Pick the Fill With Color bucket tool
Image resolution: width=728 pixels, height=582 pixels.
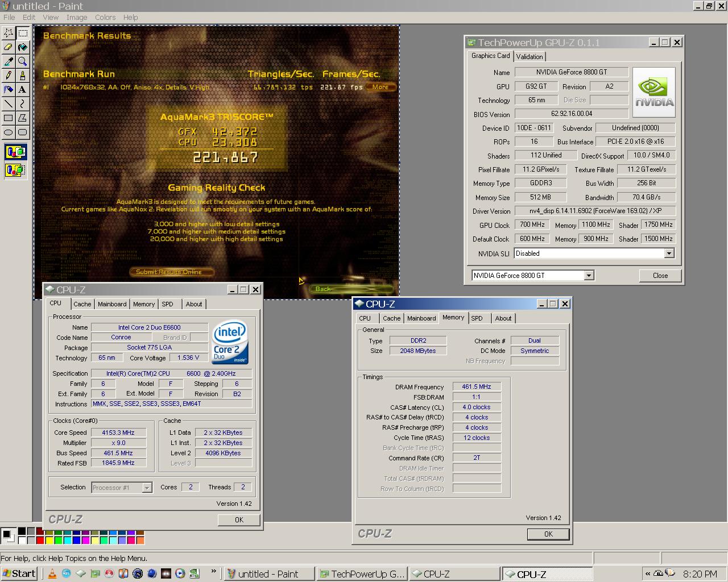pyautogui.click(x=23, y=47)
